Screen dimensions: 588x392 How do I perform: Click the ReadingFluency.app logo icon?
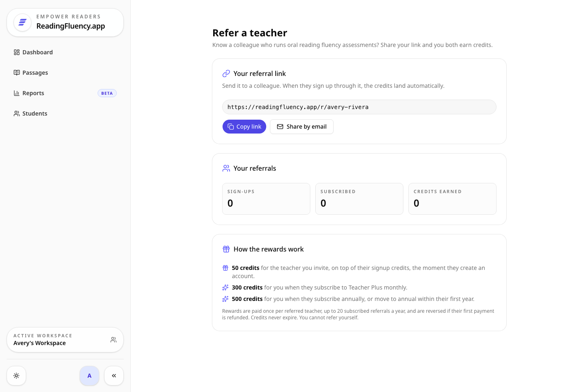tap(22, 22)
